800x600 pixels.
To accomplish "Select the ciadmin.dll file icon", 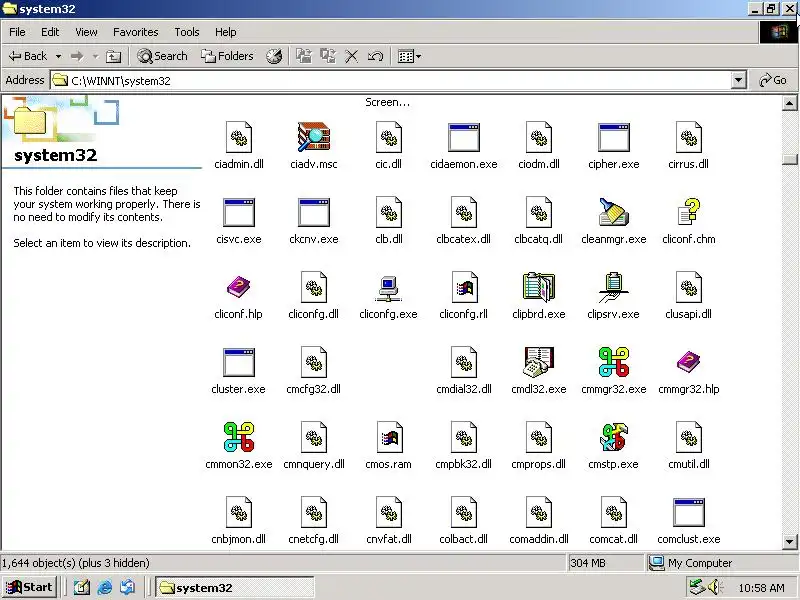I will 239,137.
